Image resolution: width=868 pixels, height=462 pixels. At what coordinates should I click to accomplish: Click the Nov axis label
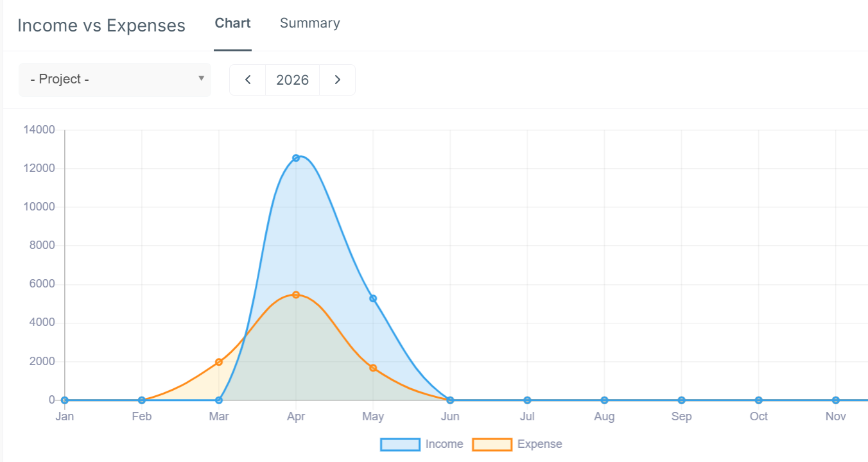pos(836,417)
